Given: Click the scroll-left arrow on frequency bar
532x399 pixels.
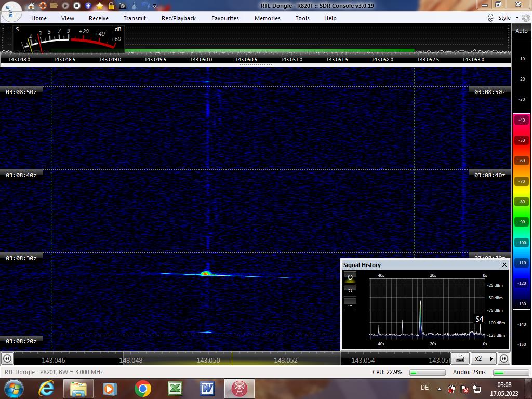Looking at the screenshot, I should coord(7,358).
